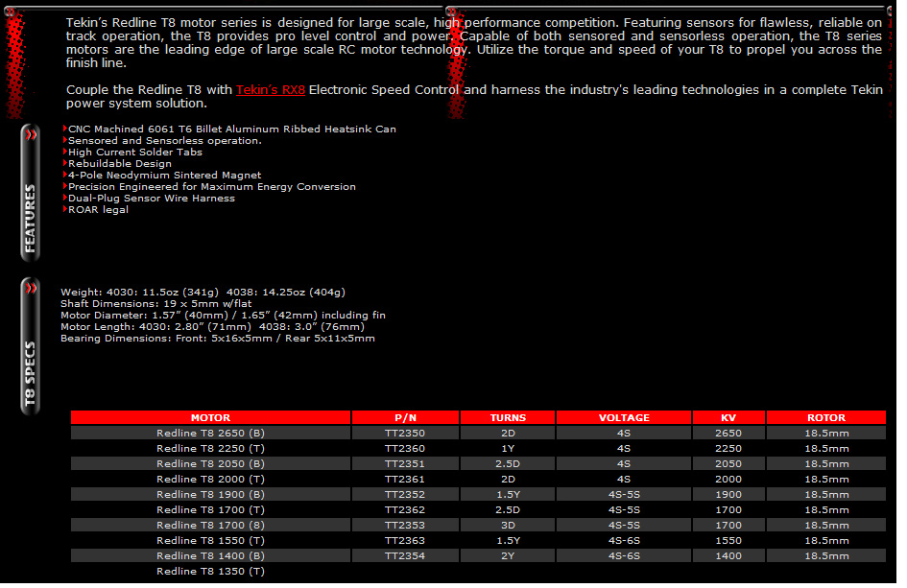Click the P/N column header
This screenshot has height=588, width=907.
pos(405,417)
